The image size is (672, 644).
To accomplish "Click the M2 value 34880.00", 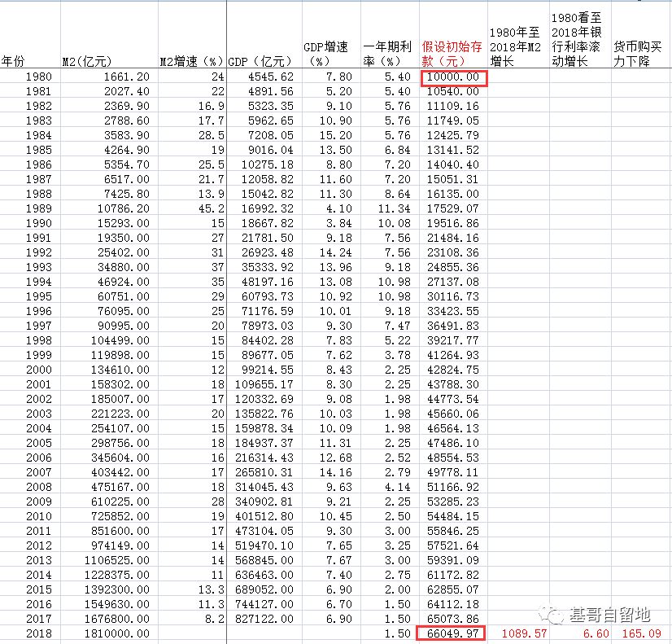I will point(124,268).
